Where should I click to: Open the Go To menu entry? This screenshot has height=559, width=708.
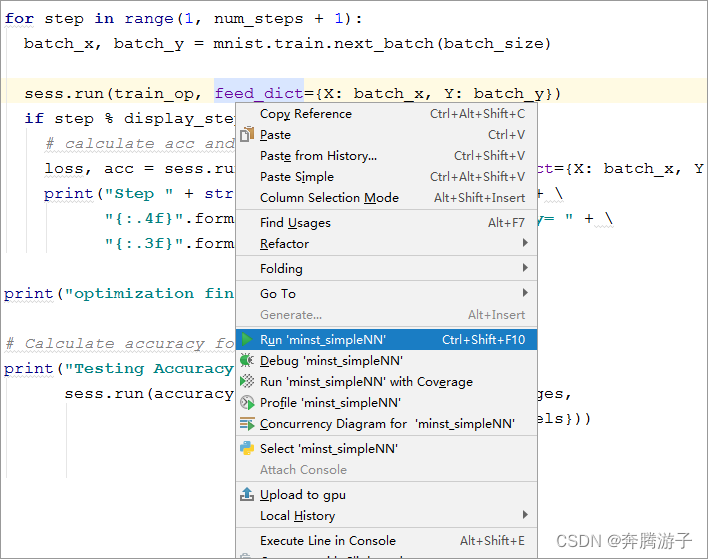(x=387, y=293)
